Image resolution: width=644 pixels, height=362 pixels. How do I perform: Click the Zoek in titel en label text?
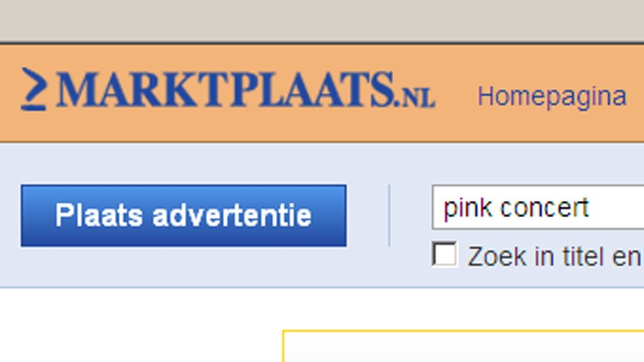click(x=555, y=257)
